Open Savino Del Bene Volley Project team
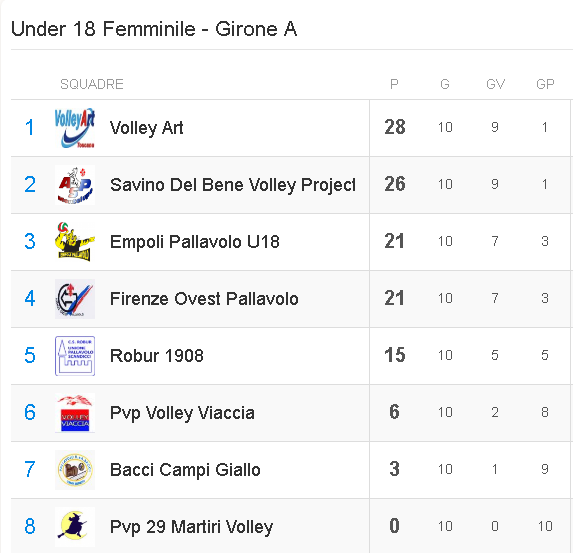The width and height of the screenshot is (573, 553). (233, 185)
